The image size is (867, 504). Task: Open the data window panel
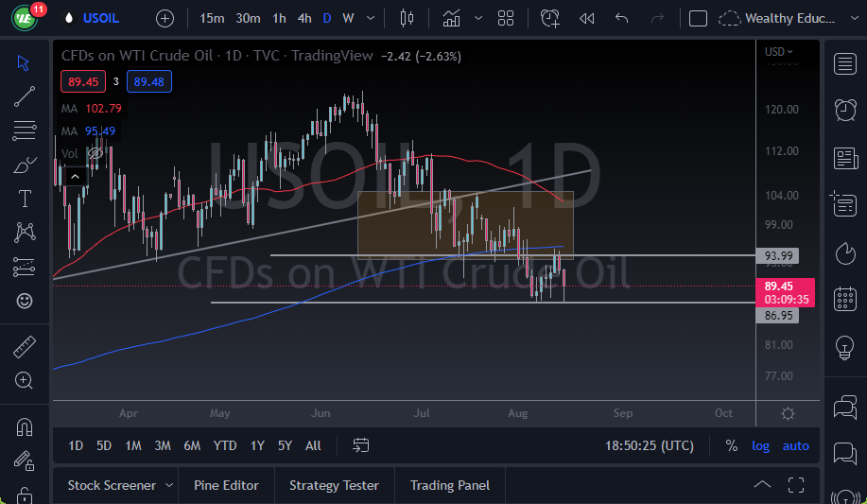click(843, 204)
